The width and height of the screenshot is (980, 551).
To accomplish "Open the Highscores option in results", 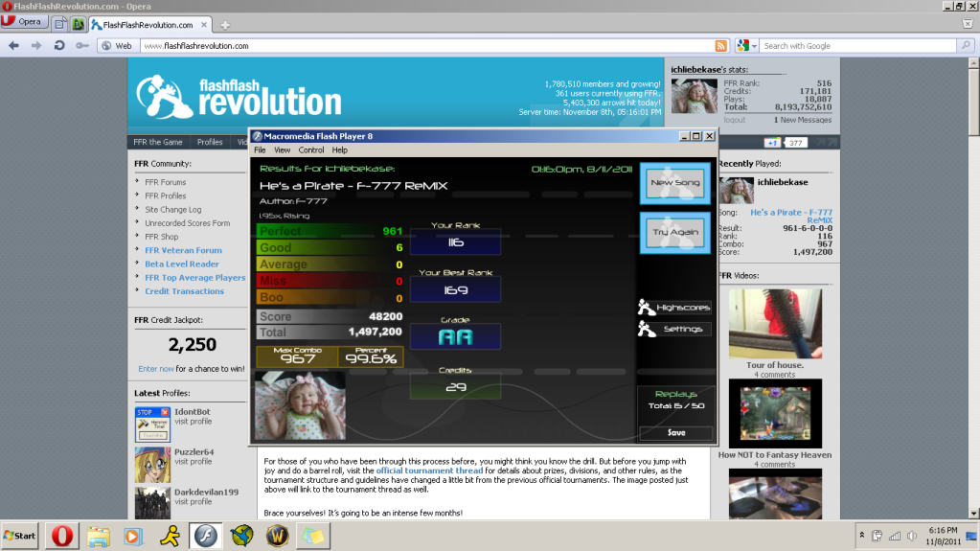I will (x=674, y=308).
